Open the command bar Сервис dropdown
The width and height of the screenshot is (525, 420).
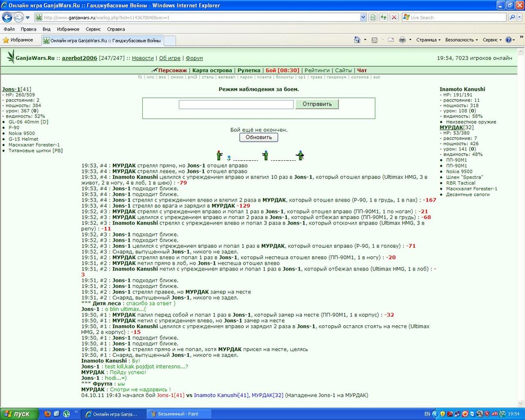pyautogui.click(x=492, y=40)
